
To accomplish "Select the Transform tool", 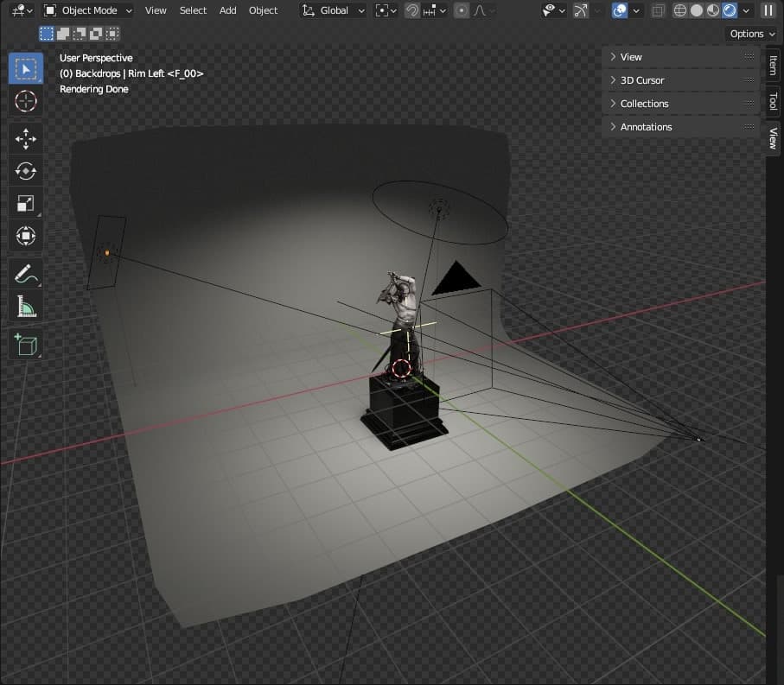I will pos(26,236).
